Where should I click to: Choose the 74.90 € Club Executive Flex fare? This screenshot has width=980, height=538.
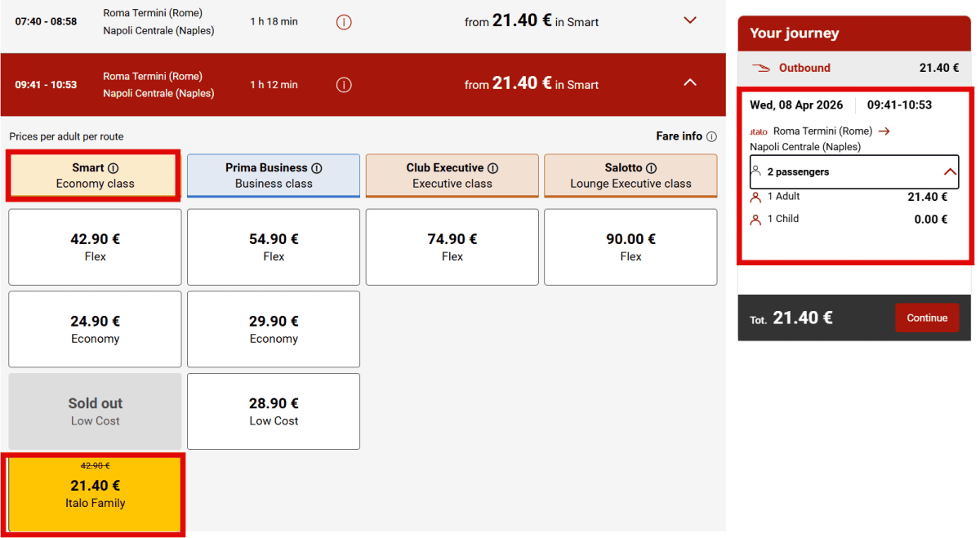pos(452,247)
